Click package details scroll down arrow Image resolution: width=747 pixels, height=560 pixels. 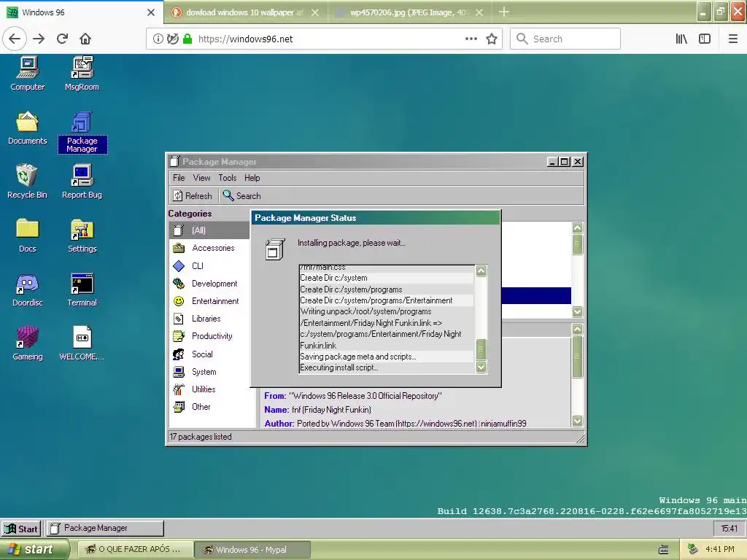point(578,421)
